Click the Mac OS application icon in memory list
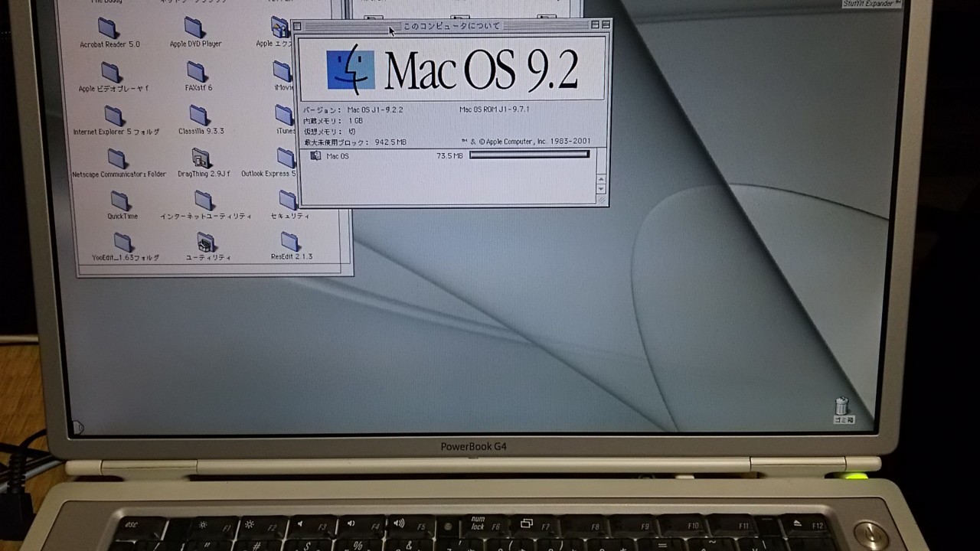This screenshot has width=980, height=551. (315, 155)
